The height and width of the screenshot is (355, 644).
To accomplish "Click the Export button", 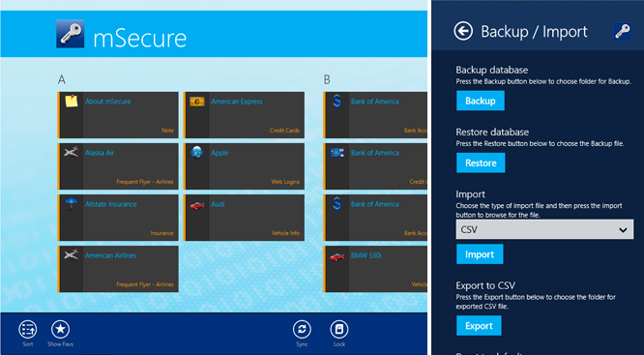I will (x=479, y=326).
